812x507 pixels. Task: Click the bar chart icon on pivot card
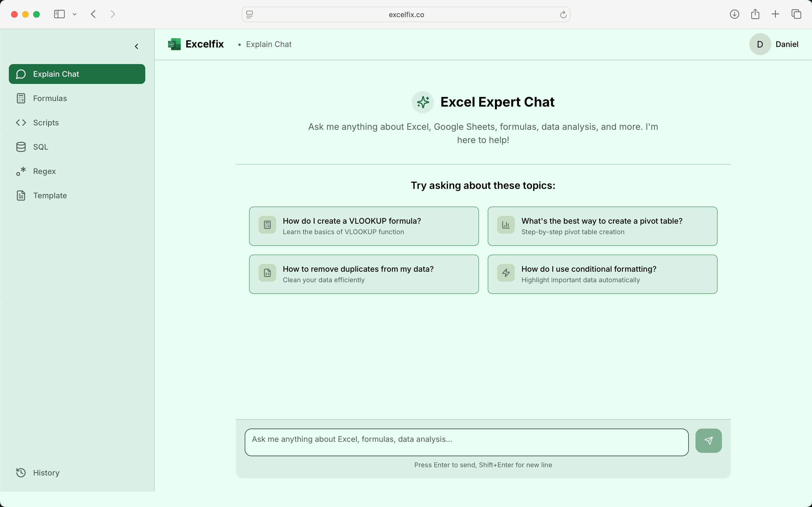pyautogui.click(x=506, y=225)
